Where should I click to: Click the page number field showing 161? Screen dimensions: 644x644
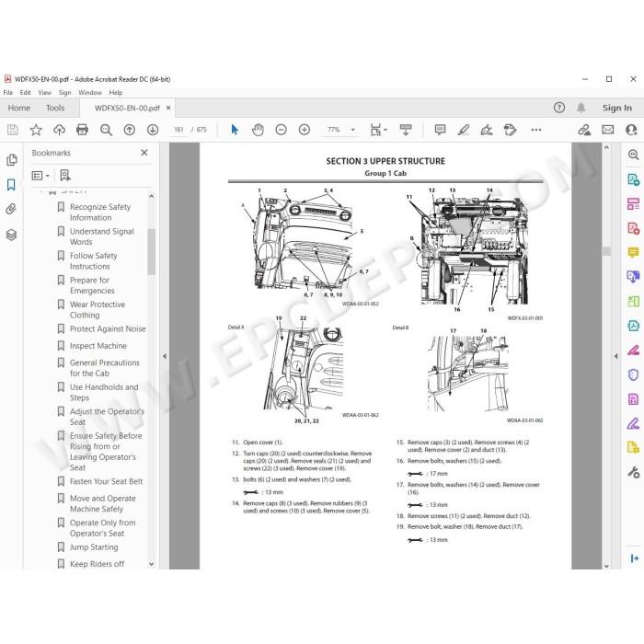click(178, 130)
